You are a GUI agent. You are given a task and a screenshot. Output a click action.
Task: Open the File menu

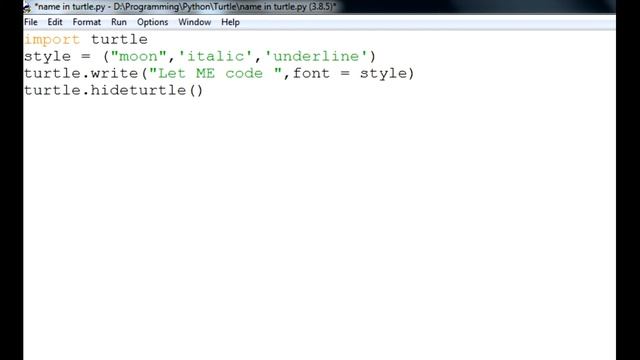[x=31, y=22]
